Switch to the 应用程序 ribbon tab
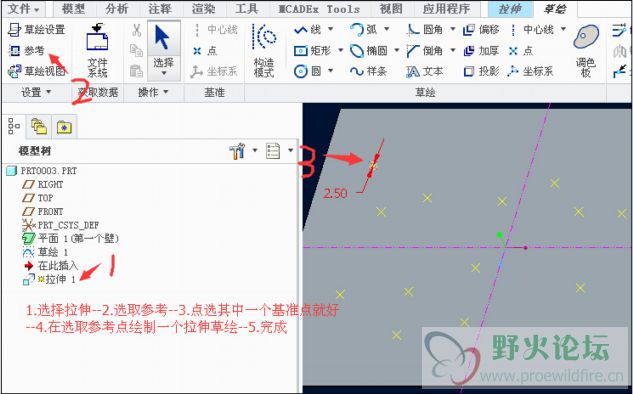 446,8
